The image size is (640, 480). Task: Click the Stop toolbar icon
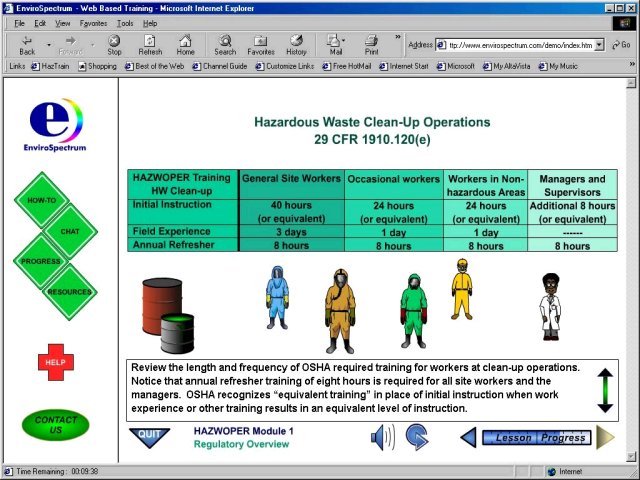114,45
